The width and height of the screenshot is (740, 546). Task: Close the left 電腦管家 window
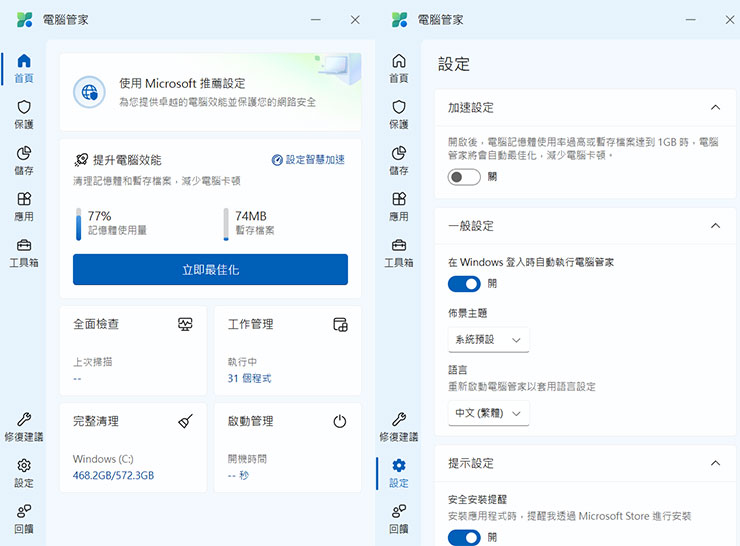(355, 20)
